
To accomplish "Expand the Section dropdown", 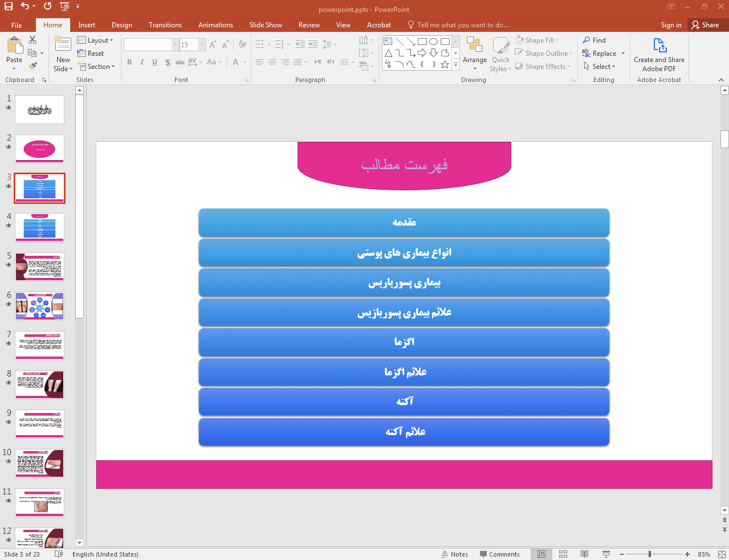I will point(97,67).
